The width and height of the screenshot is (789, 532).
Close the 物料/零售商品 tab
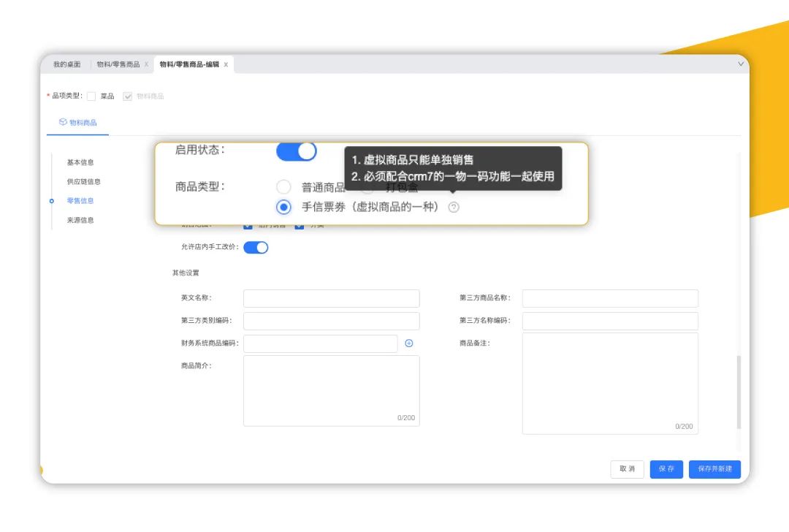point(146,64)
